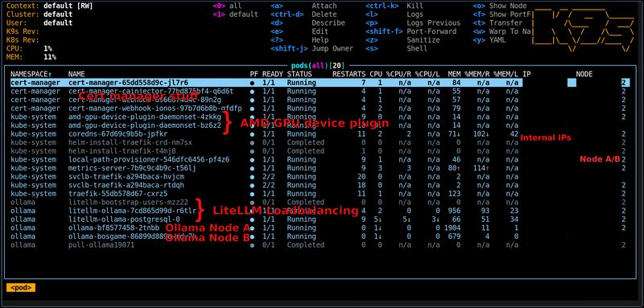This screenshot has height=308, width=644.
Task: Open the <s> Shell command hint
Action: pos(397,49)
